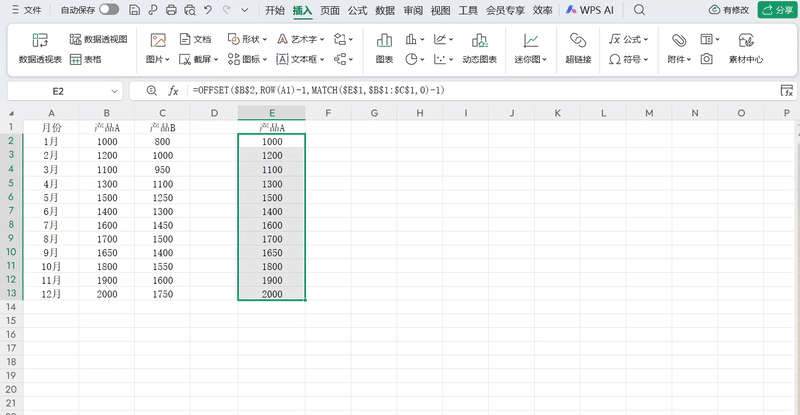800x415 pixels.
Task: Click the 分享 share button
Action: tap(777, 9)
